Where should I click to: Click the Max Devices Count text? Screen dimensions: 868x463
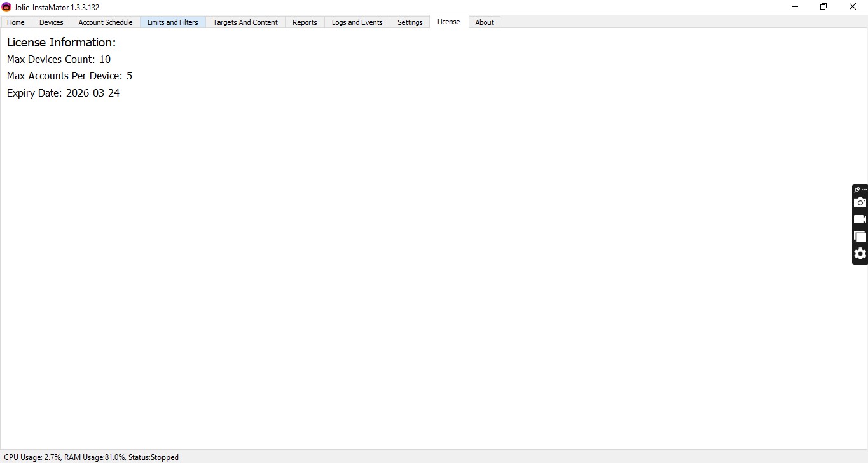pyautogui.click(x=59, y=59)
